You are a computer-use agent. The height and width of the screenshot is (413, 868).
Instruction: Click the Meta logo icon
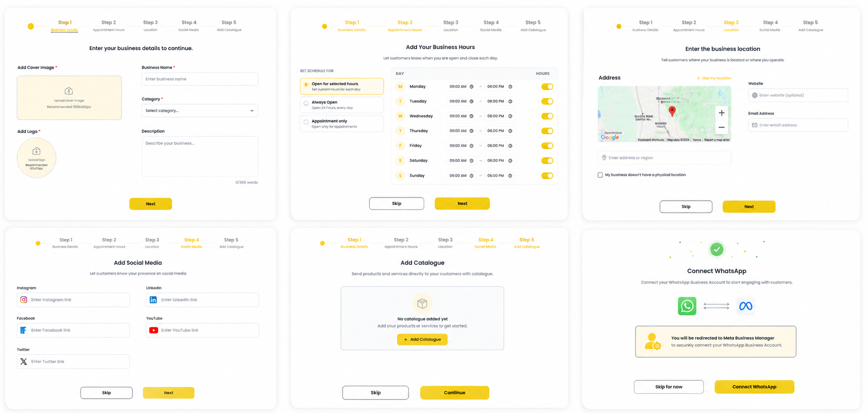pyautogui.click(x=745, y=306)
